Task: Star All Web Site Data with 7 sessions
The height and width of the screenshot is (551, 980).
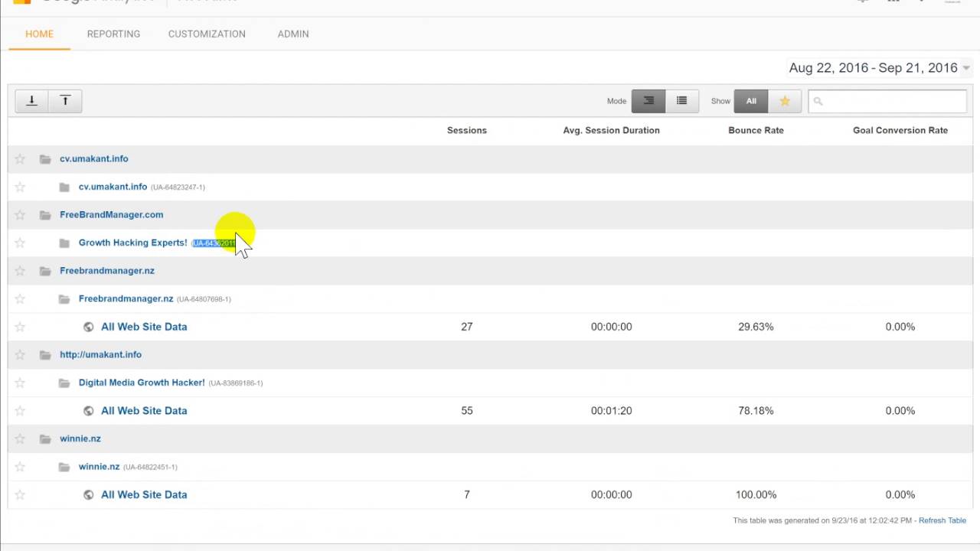Action: (x=20, y=495)
